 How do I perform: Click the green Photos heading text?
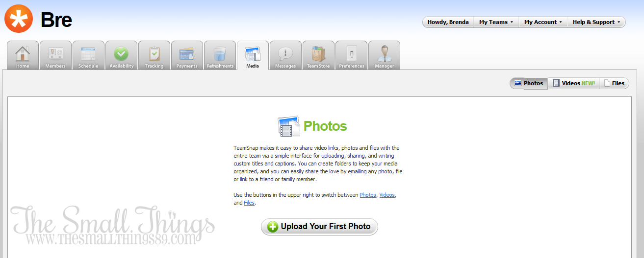[x=325, y=126]
